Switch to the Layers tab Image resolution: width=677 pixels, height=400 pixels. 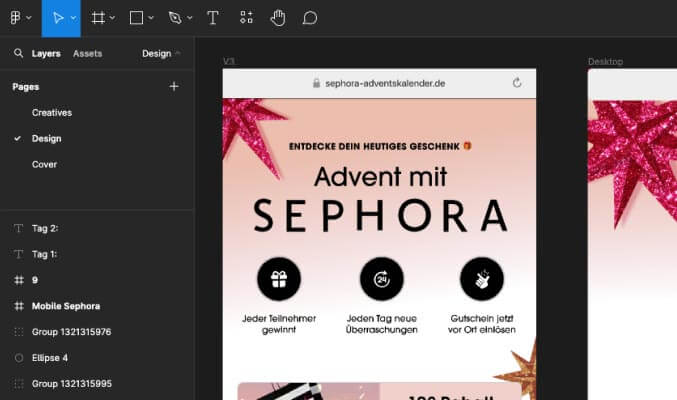(46, 54)
